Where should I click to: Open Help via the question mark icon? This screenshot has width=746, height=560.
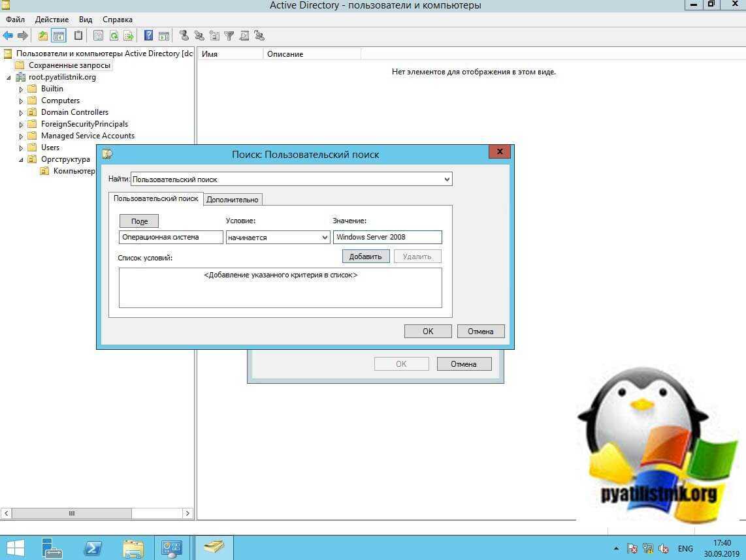click(x=149, y=36)
